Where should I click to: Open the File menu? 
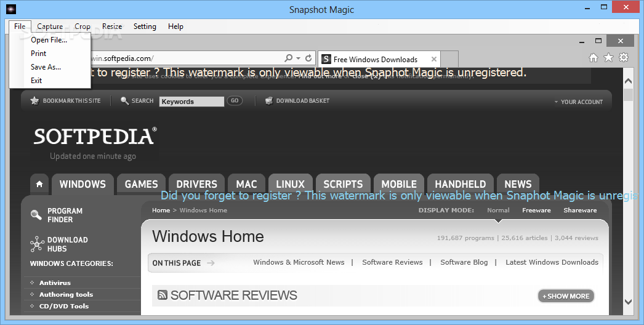pyautogui.click(x=20, y=26)
